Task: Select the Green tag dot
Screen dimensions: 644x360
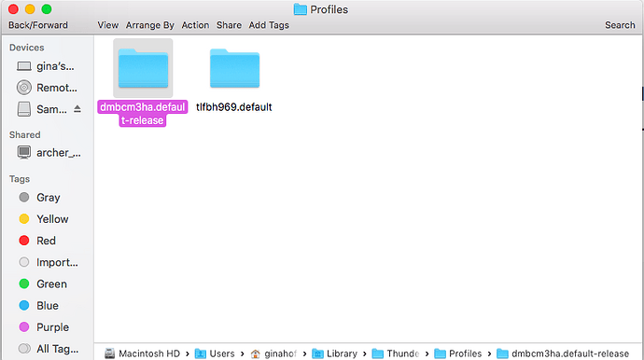Action: point(24,284)
